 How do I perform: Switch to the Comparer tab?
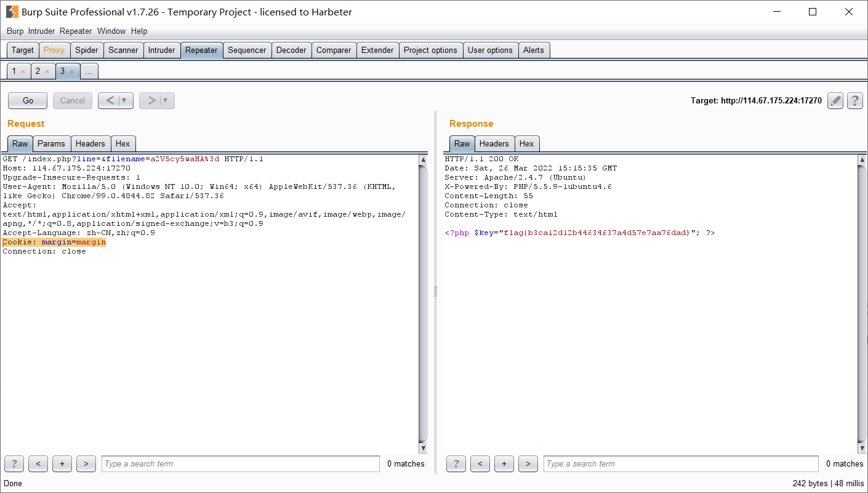click(334, 50)
